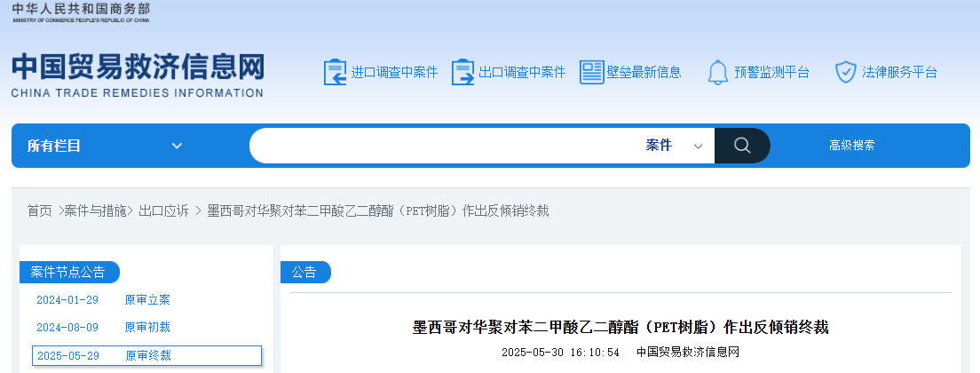Navigate to 案件与措施 breadcrumb
The image size is (980, 373).
98,210
